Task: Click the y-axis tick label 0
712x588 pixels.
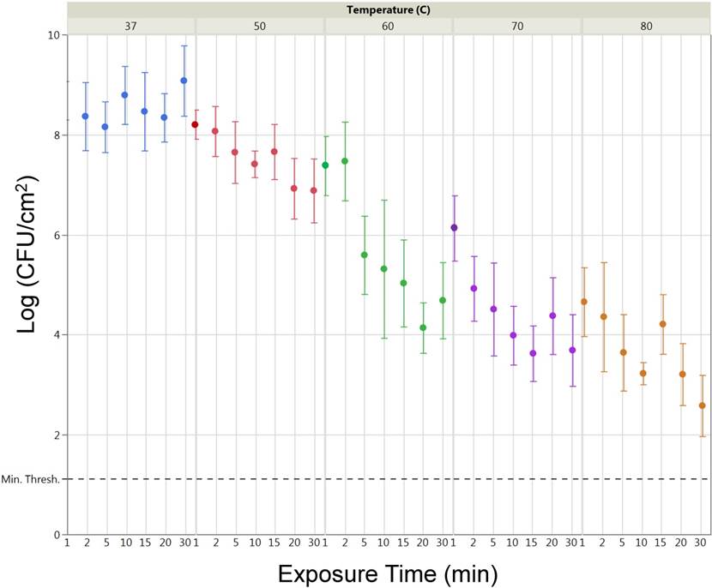Action: coord(57,535)
